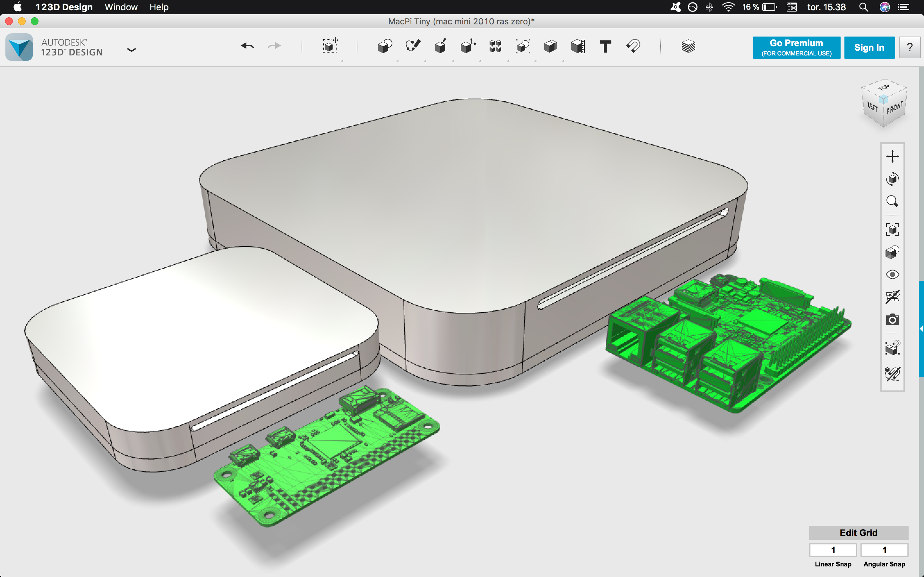Select the Primitives tool icon

tap(385, 46)
